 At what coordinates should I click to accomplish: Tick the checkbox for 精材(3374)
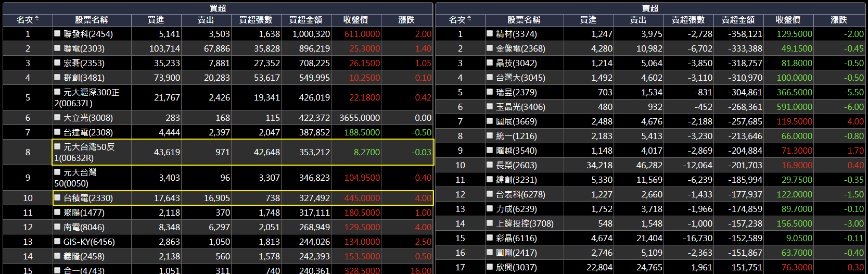pos(490,33)
